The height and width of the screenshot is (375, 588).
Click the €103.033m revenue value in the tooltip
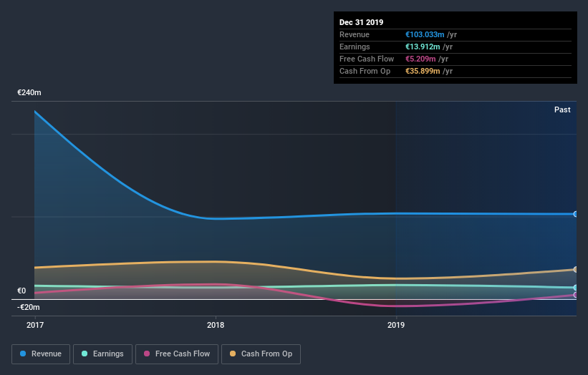tap(425, 34)
